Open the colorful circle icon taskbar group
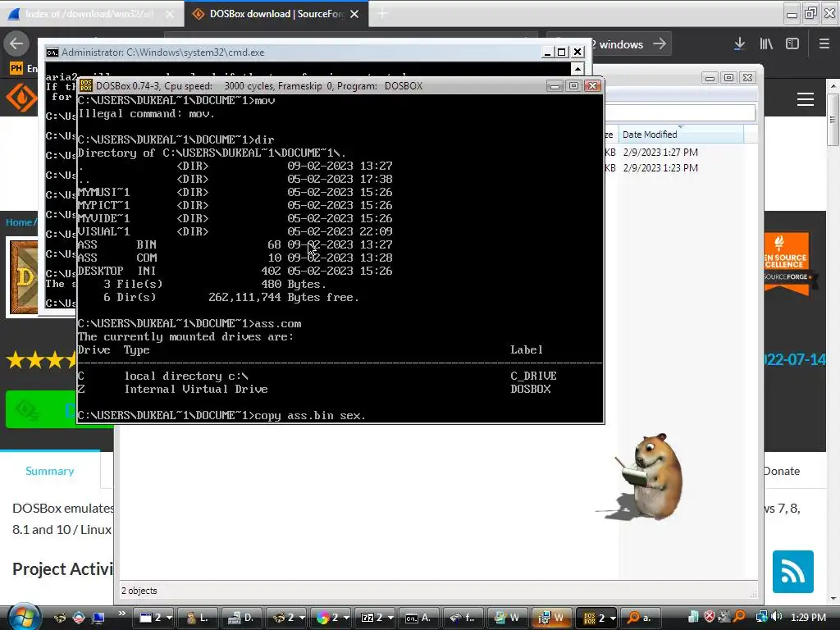The width and height of the screenshot is (840, 630). [332, 618]
